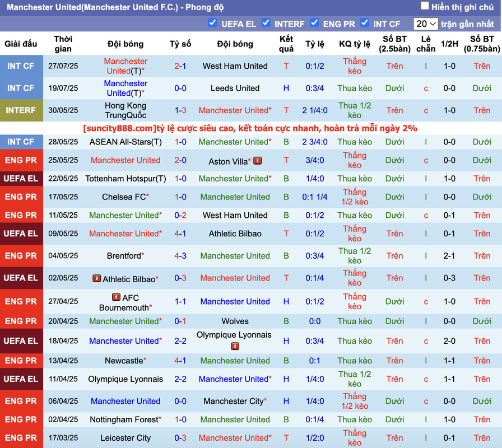Click the suncity888.com advertisement banner link
The width and height of the screenshot is (502, 448).
(x=250, y=128)
